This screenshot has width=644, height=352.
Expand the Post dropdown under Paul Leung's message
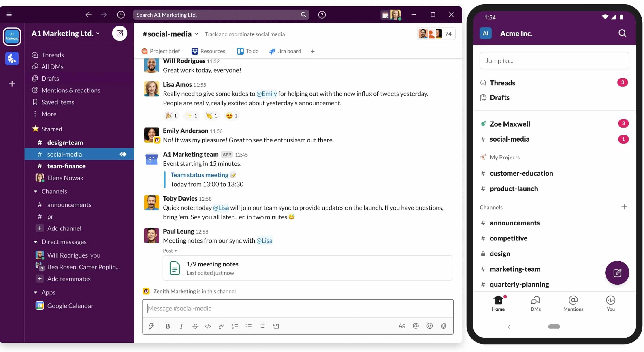click(170, 250)
